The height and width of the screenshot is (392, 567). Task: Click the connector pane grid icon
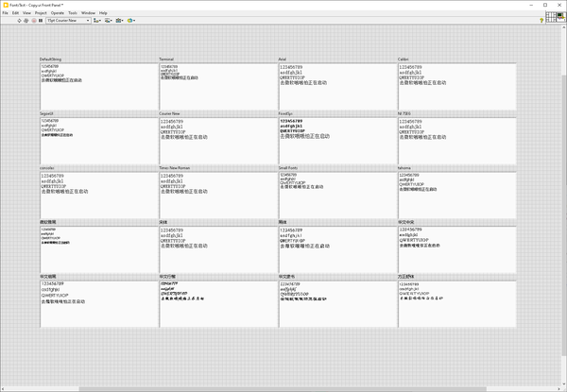point(551,17)
